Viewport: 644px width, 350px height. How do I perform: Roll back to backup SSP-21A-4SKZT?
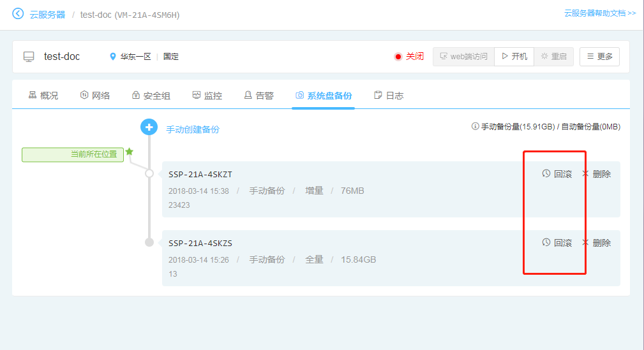pyautogui.click(x=557, y=174)
